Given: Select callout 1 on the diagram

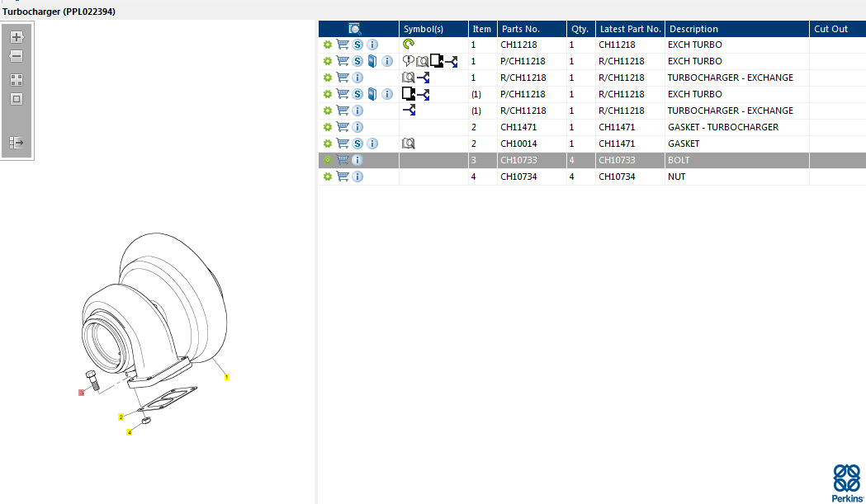Looking at the screenshot, I should point(226,377).
